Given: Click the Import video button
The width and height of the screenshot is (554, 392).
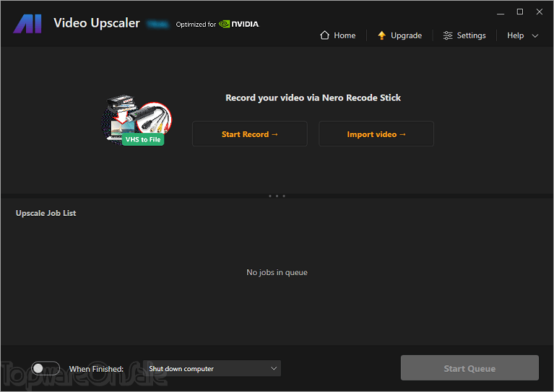Looking at the screenshot, I should [x=376, y=134].
